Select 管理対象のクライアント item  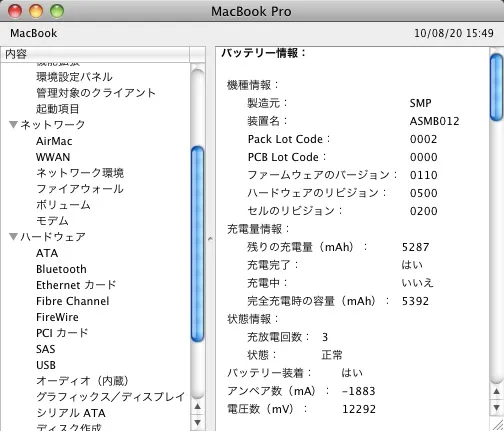pos(96,93)
